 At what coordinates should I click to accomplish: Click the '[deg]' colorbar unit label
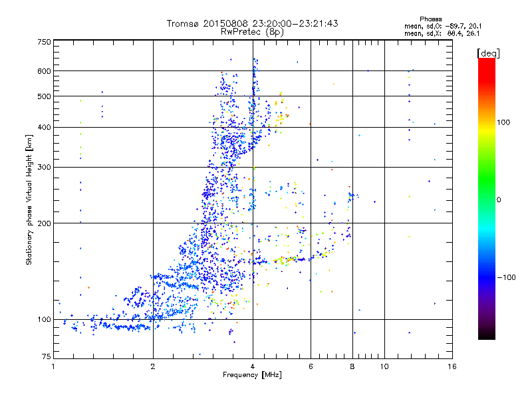click(488, 53)
